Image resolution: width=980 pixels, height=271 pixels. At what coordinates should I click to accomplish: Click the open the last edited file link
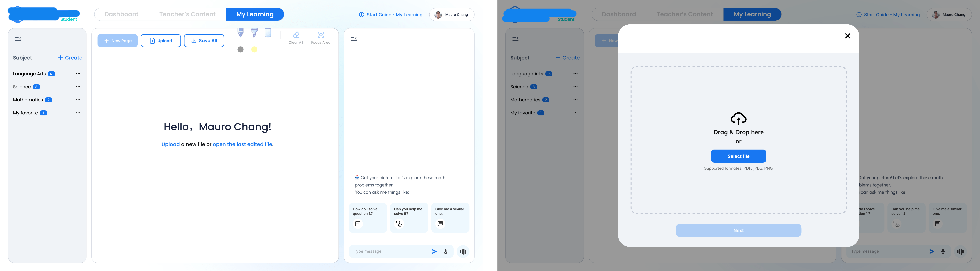pos(242,144)
